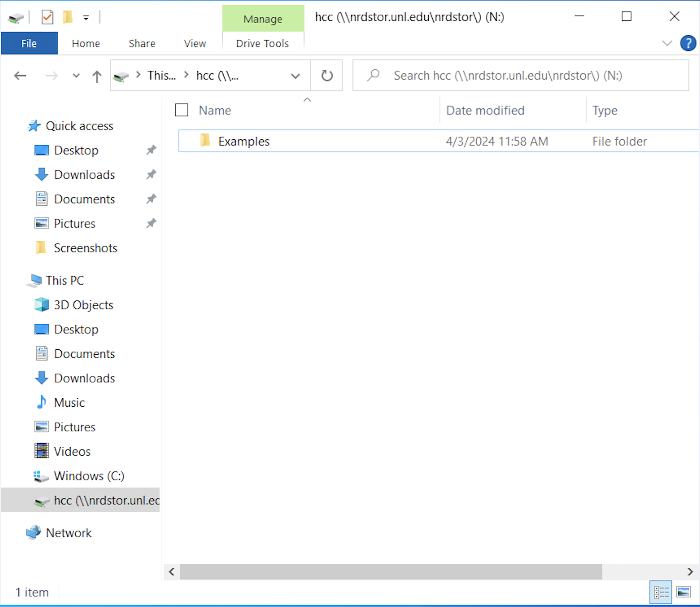The width and height of the screenshot is (700, 607).
Task: Expand the recent locations dropdown
Action: click(x=76, y=76)
